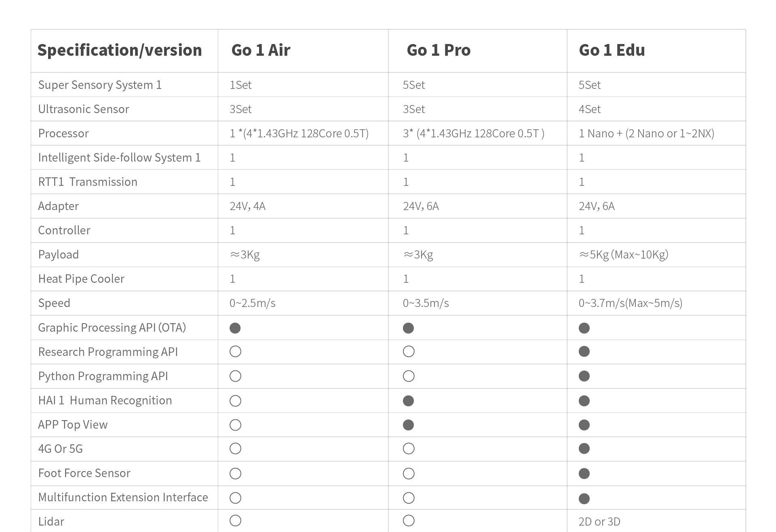Image resolution: width=776 pixels, height=532 pixels.
Task: Click the empty circle for Go 1 Air Python Programming API
Action: (x=235, y=376)
